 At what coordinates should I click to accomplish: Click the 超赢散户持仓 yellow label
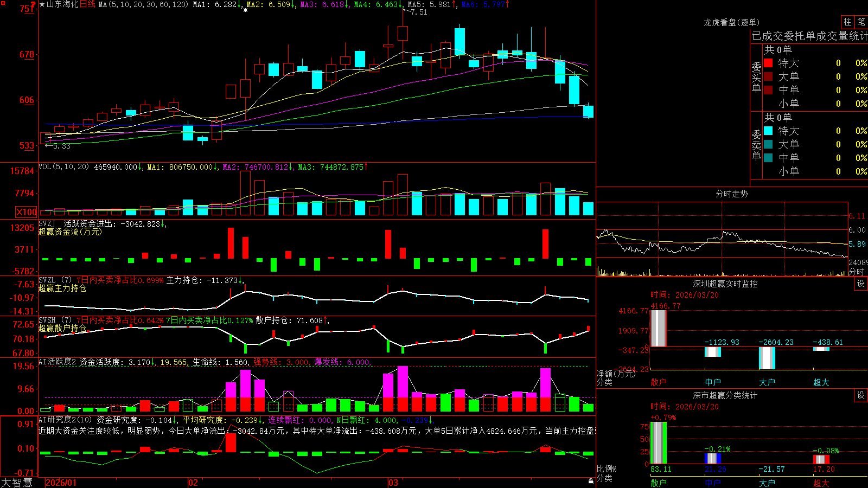62,328
